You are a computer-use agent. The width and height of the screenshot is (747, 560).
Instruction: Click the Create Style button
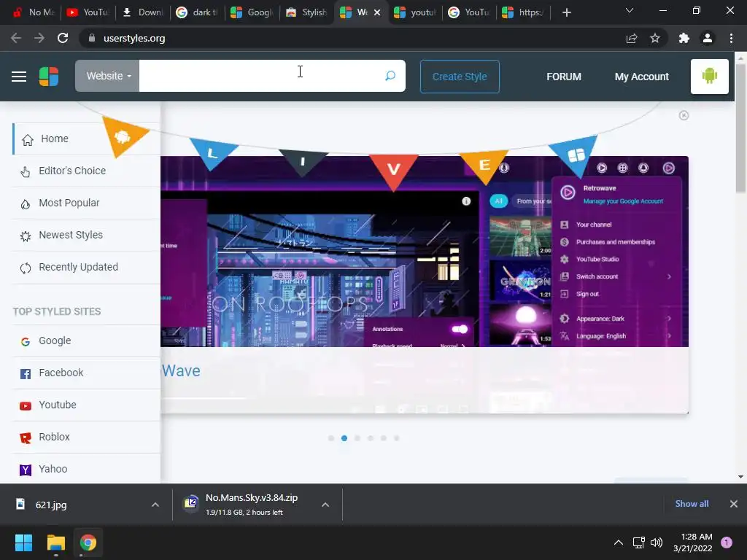(x=460, y=76)
